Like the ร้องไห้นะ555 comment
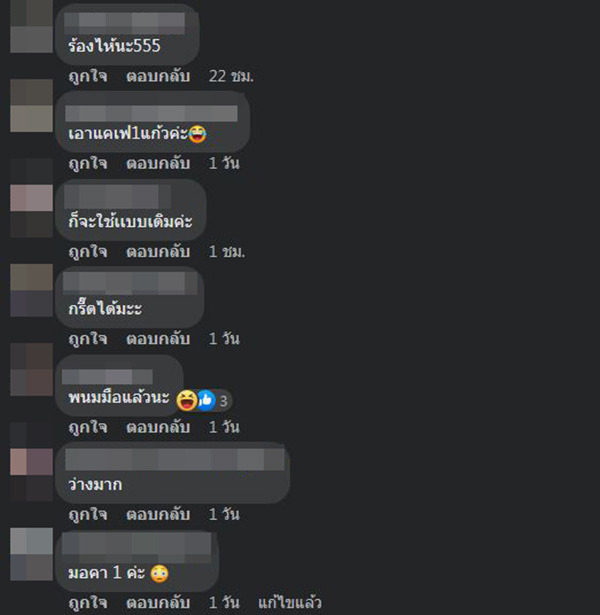 click(x=88, y=76)
